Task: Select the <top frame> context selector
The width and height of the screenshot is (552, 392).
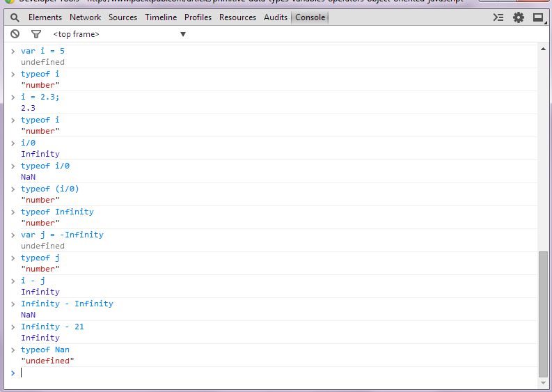Action: pyautogui.click(x=119, y=34)
